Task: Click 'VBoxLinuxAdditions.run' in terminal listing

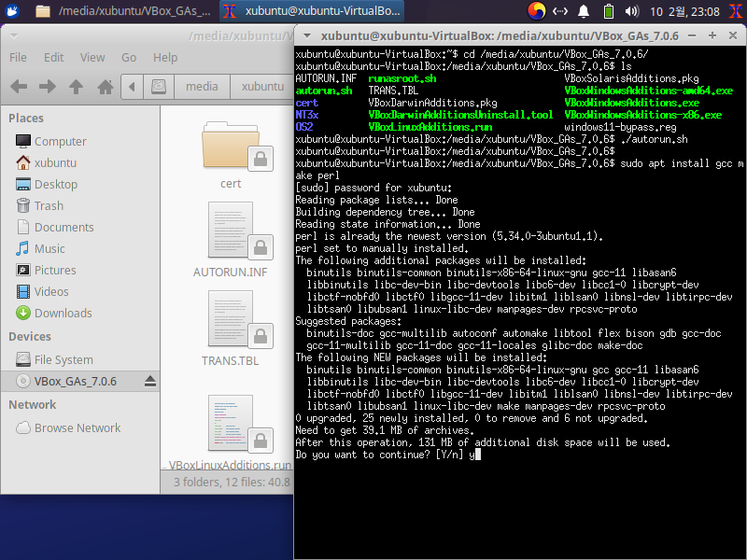Action: pyautogui.click(x=430, y=127)
